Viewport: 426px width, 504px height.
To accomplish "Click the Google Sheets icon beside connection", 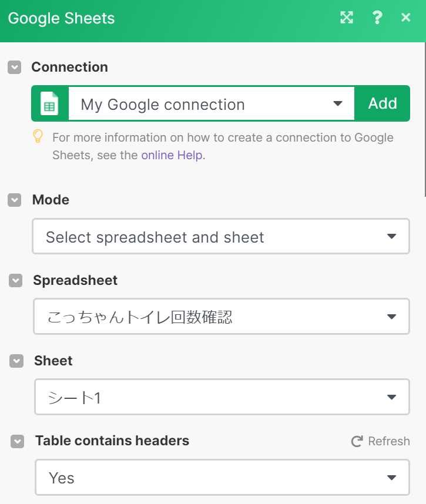I will (49, 103).
